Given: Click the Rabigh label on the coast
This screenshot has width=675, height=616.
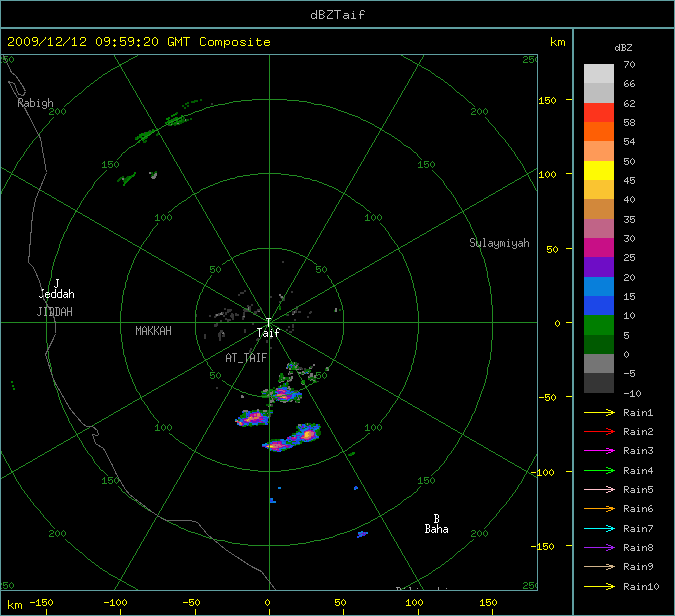Looking at the screenshot, I should (35, 103).
